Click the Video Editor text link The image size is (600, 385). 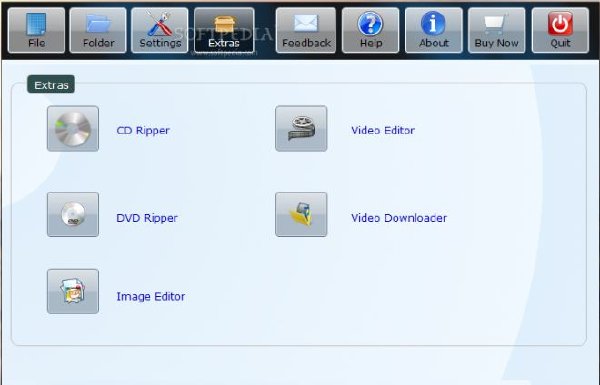(383, 130)
